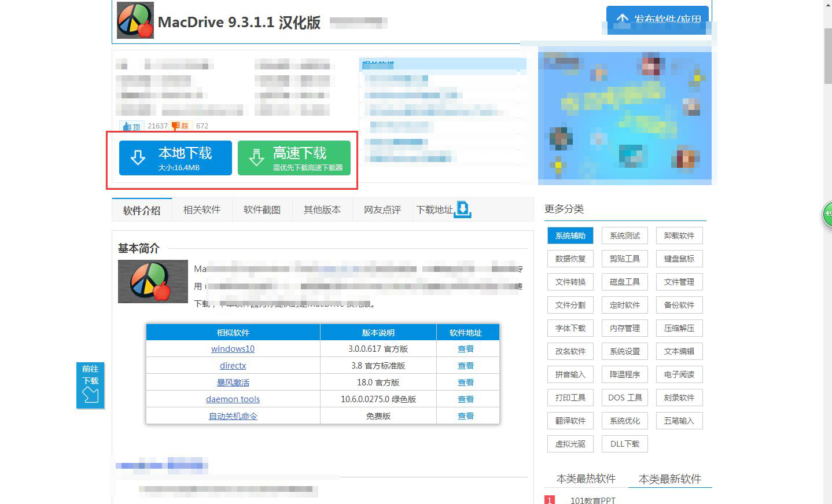Screen dimensions: 832x504
Task: Click the 高速下载 button
Action: [294, 158]
